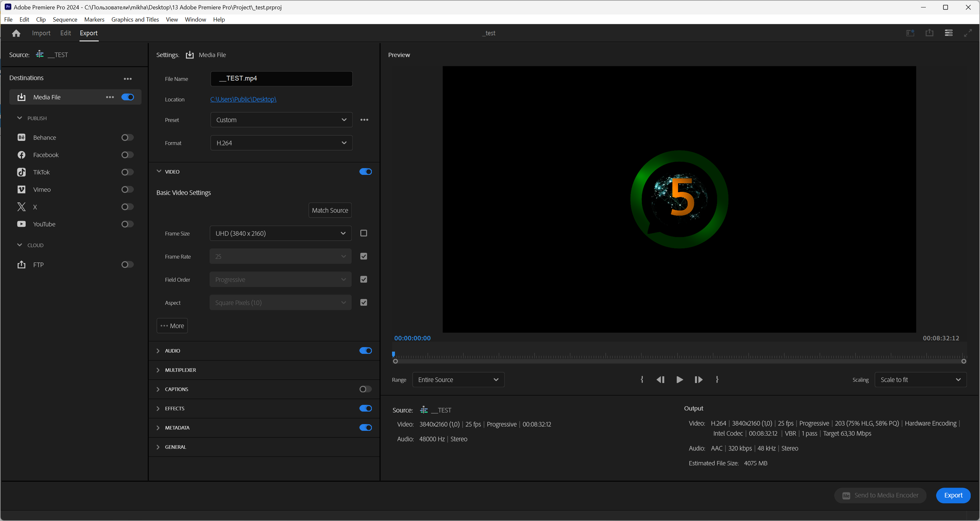Click the Home icon
The width and height of the screenshot is (980, 521).
[x=16, y=33]
